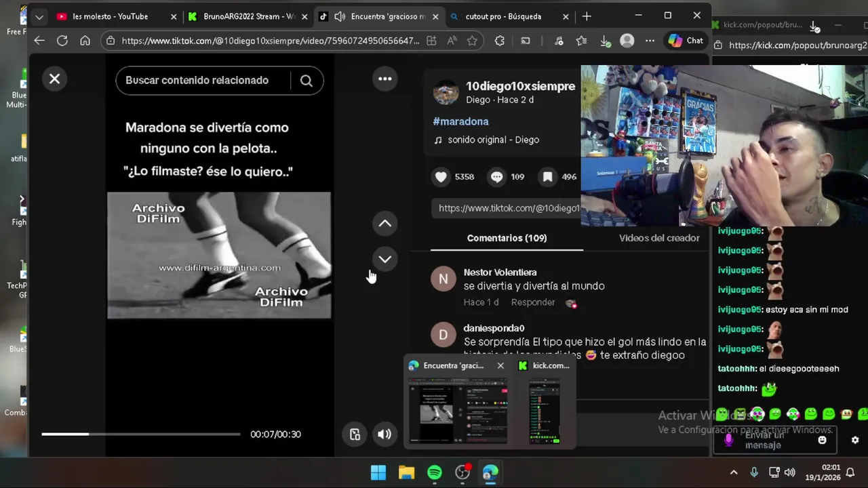Image resolution: width=868 pixels, height=488 pixels.
Task: Switch to BrunoARG2022 Stream tab
Action: [x=248, y=16]
